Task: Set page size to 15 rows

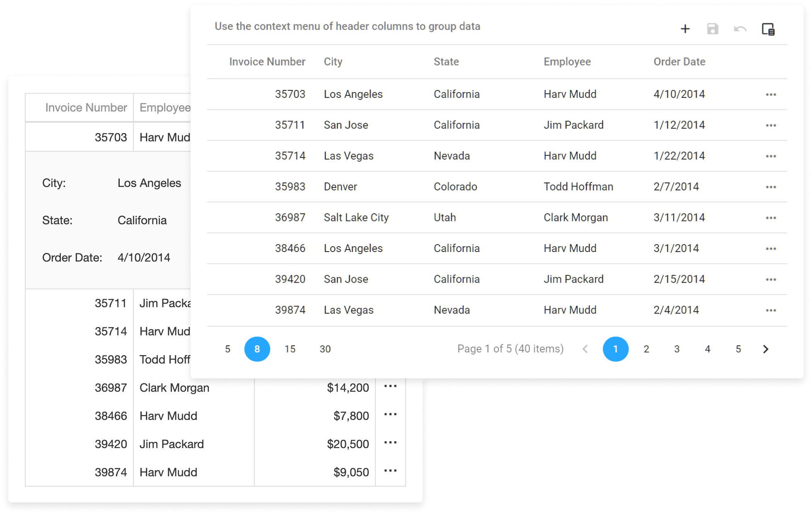Action: [x=290, y=349]
